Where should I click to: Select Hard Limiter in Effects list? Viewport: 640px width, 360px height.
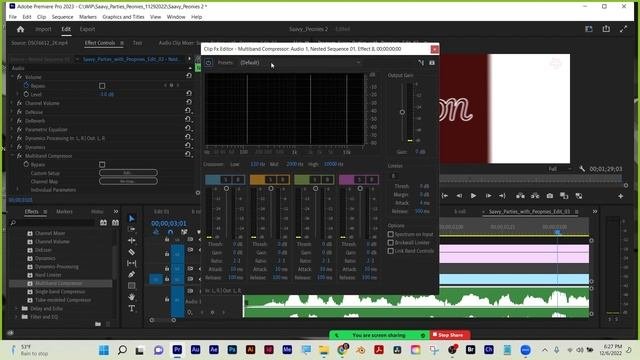(48, 275)
